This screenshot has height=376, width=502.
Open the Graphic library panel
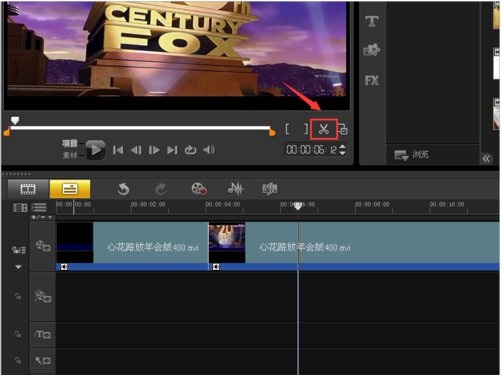click(372, 50)
